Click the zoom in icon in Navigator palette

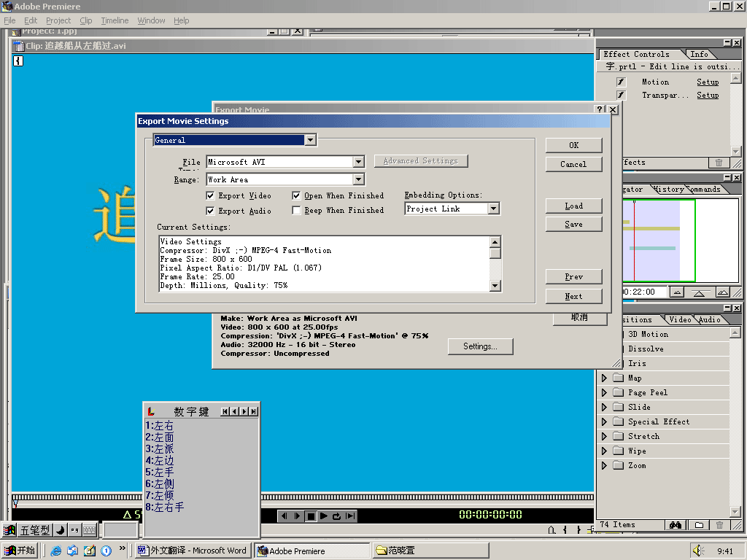pos(723,292)
